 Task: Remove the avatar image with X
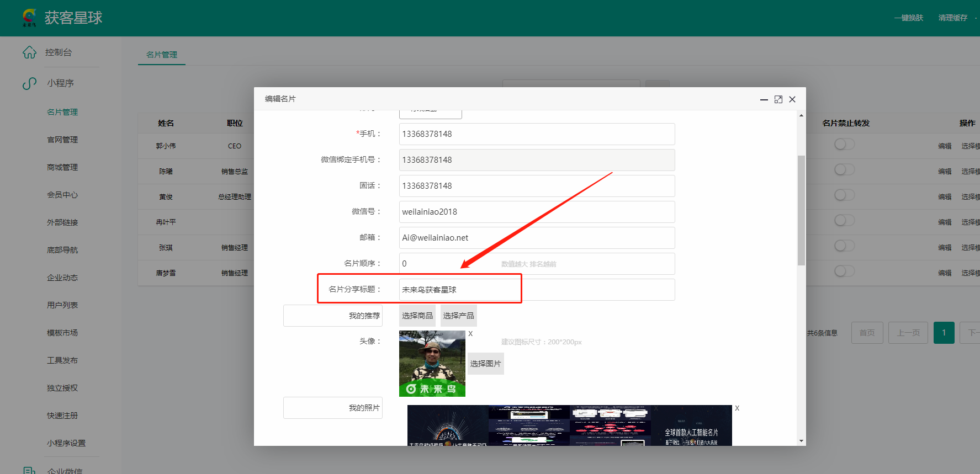pyautogui.click(x=470, y=334)
